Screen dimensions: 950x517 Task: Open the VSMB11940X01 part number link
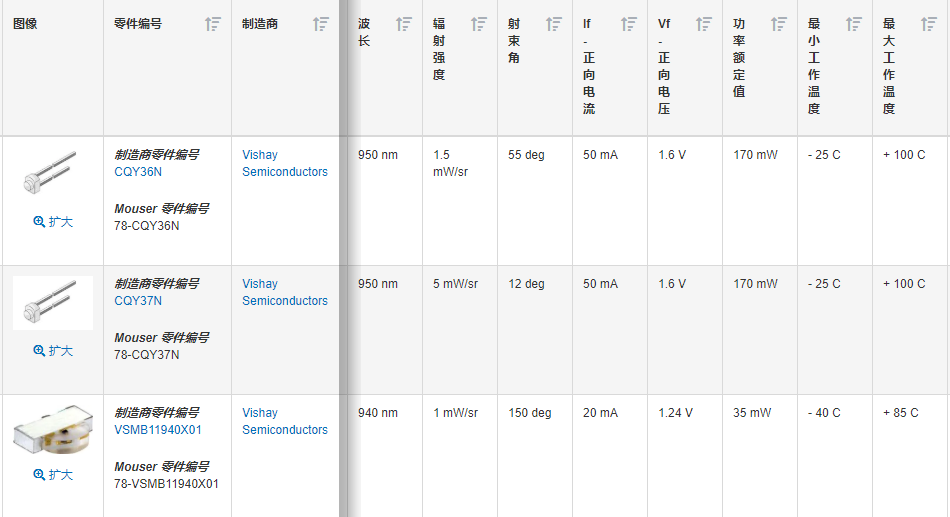[x=158, y=430]
